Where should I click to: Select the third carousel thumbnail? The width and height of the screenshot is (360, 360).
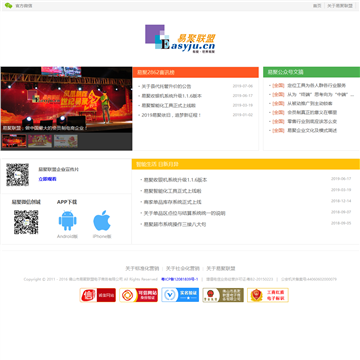click(66, 141)
